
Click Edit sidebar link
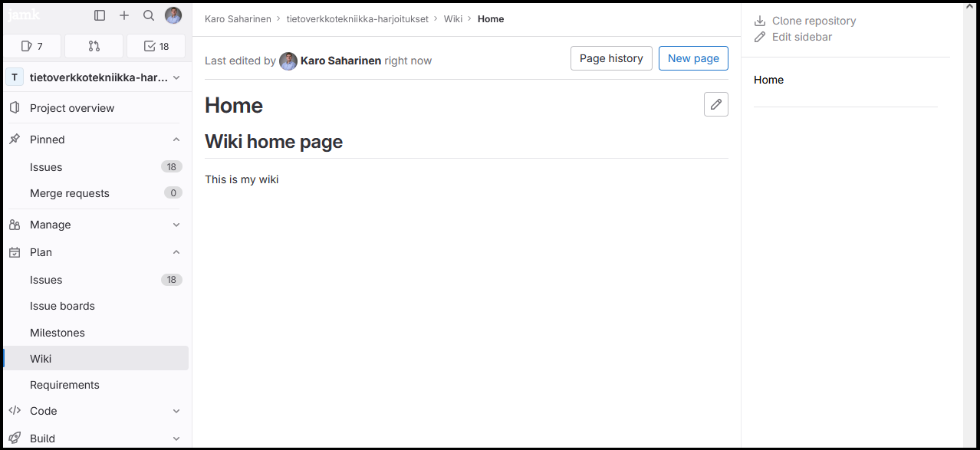(801, 37)
